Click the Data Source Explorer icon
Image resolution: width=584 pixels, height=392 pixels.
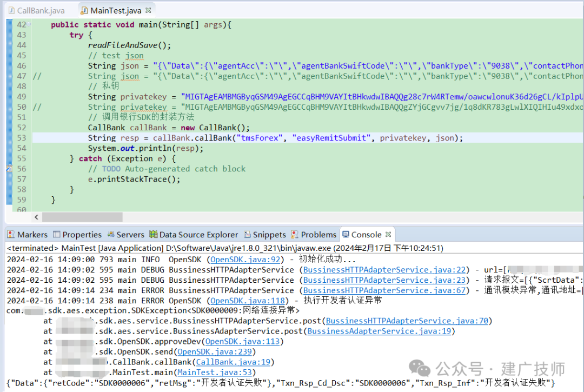point(153,234)
